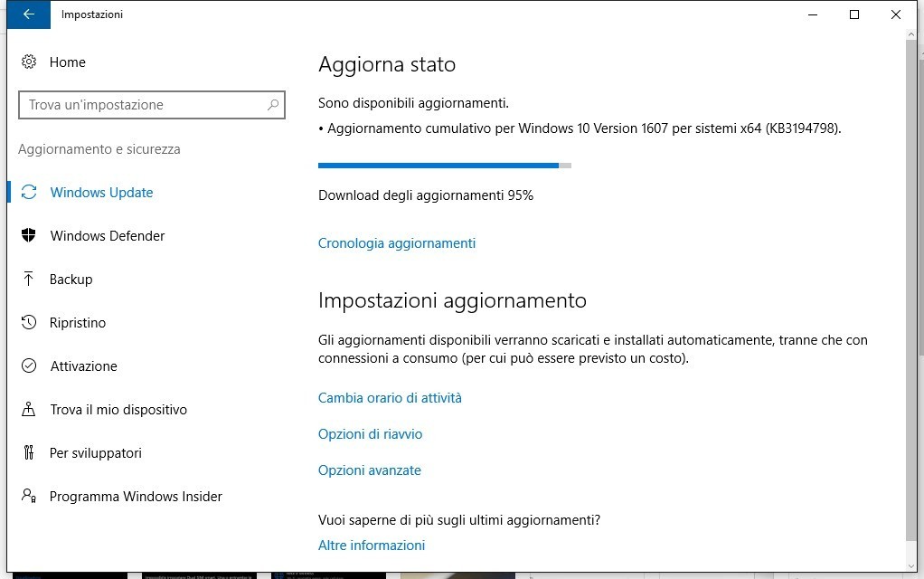Click the Home gear icon

point(29,62)
